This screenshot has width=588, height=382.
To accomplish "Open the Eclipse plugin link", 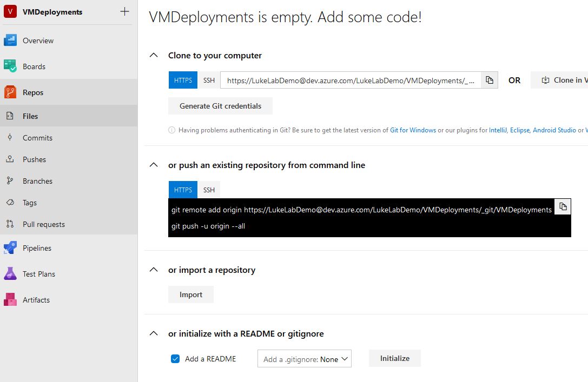I will click(519, 130).
